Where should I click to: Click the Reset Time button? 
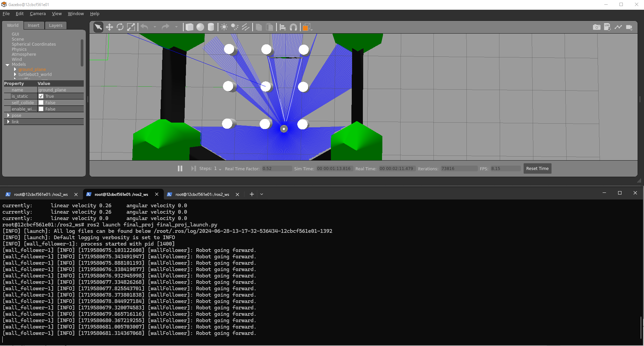(537, 169)
